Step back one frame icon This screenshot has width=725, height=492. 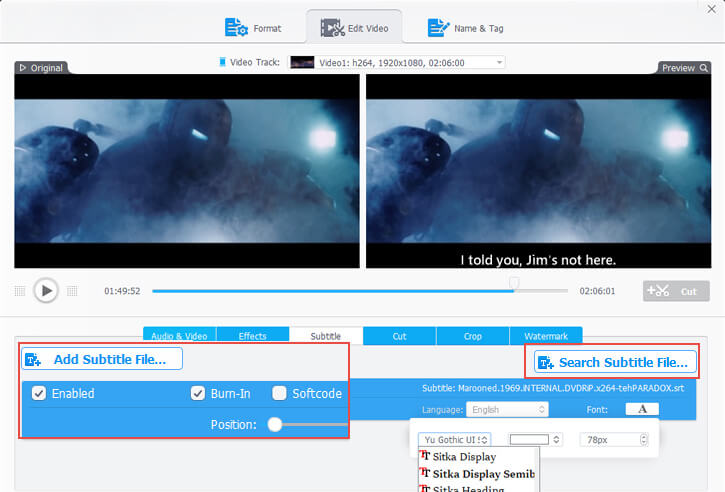(x=20, y=291)
